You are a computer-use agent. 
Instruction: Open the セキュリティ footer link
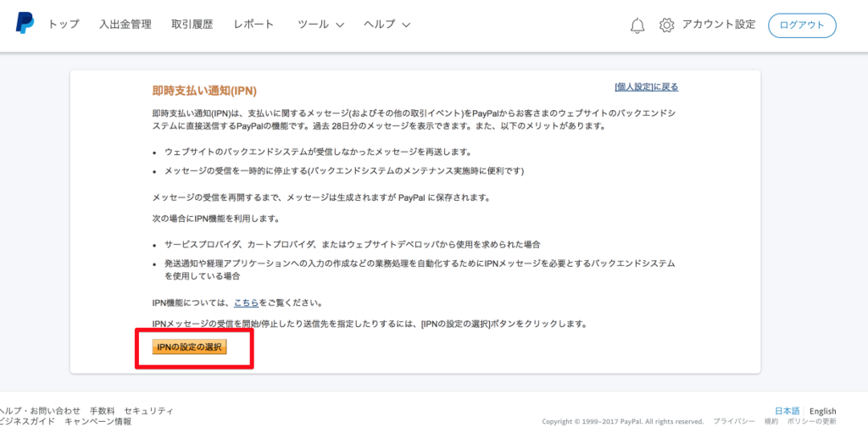click(x=149, y=411)
